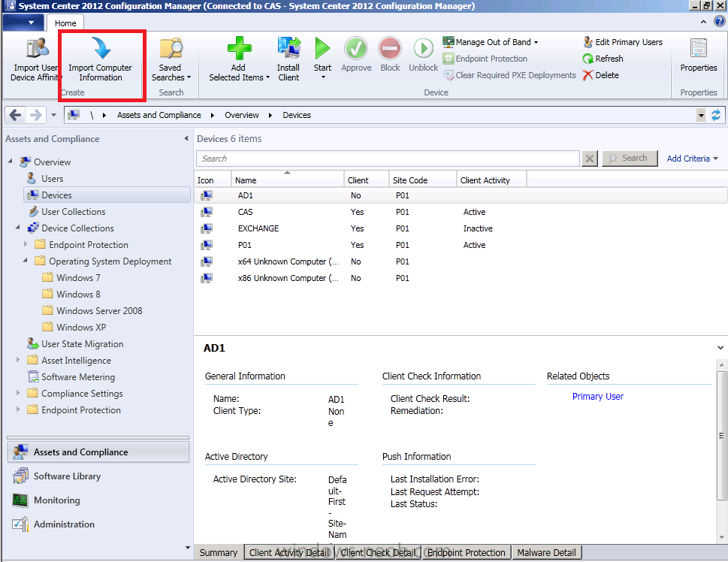The width and height of the screenshot is (728, 562).
Task: Open navigation history dropdown arrow
Action: (x=54, y=115)
